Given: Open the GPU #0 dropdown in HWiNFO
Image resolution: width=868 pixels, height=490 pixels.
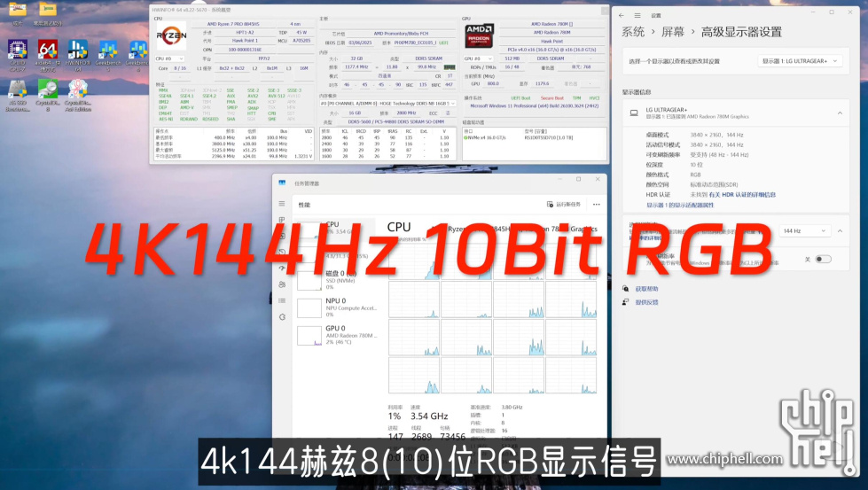Looking at the screenshot, I should pos(478,58).
